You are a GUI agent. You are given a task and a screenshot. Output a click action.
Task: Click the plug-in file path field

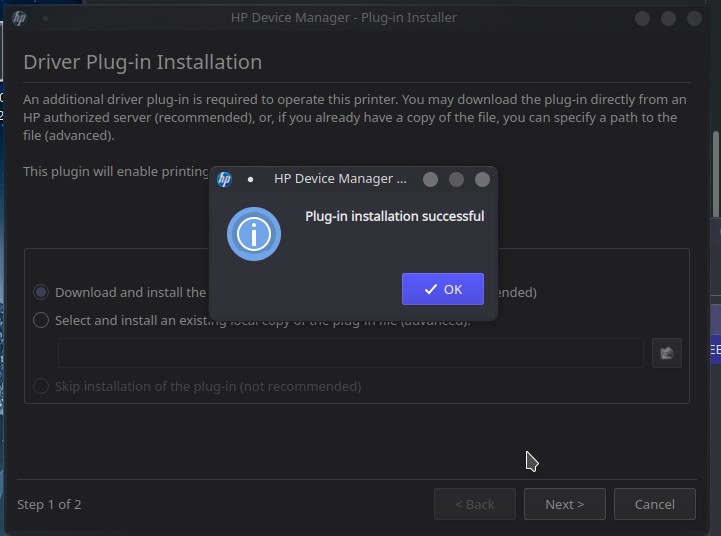(351, 353)
